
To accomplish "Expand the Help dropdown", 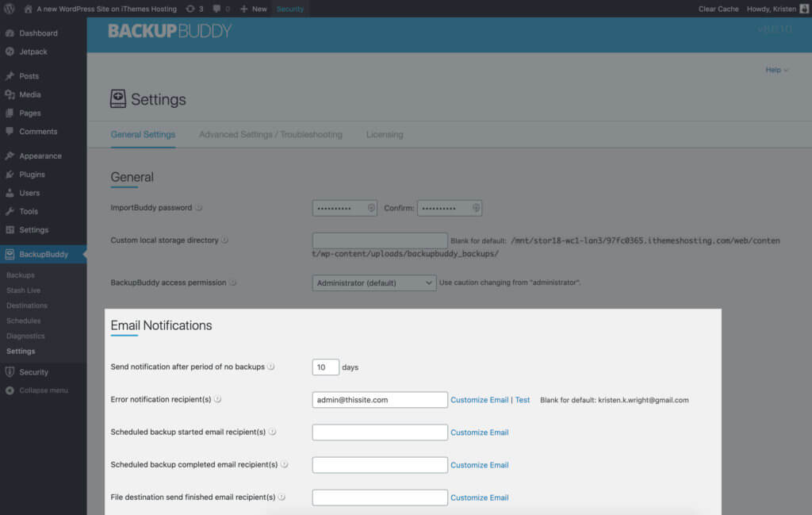I will pyautogui.click(x=777, y=70).
